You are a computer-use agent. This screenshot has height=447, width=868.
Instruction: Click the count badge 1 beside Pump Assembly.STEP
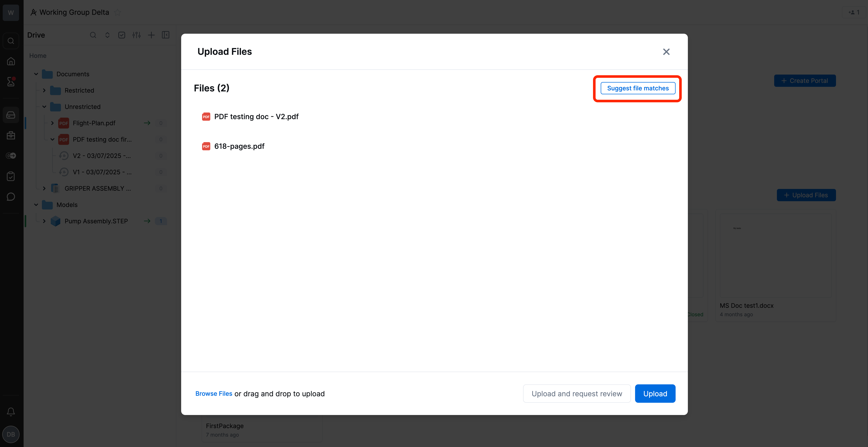pos(161,221)
